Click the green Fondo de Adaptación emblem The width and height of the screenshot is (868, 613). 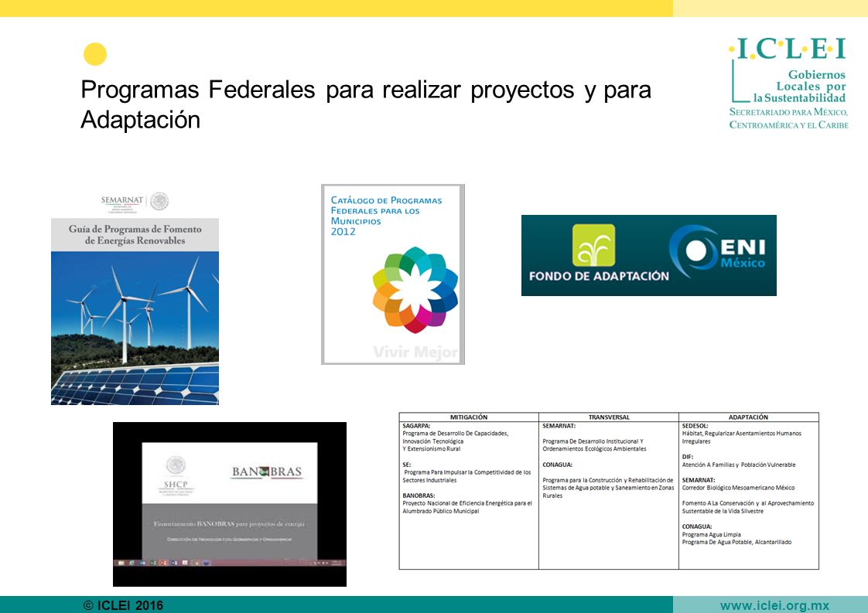coord(593,245)
